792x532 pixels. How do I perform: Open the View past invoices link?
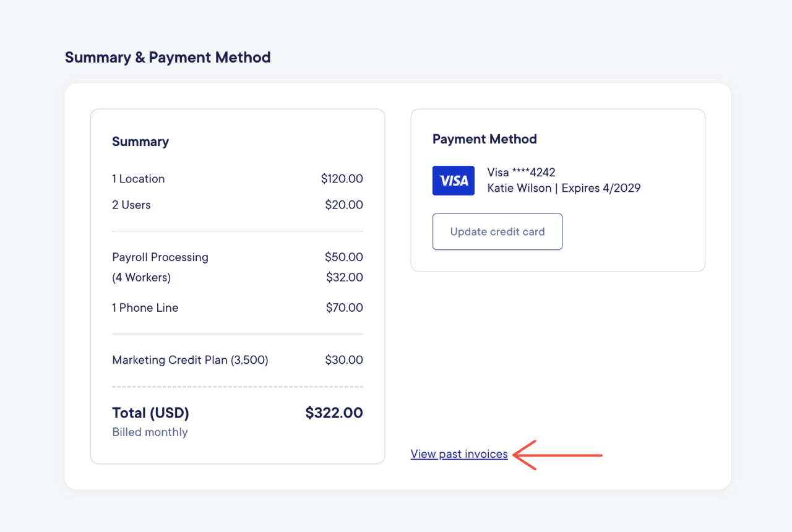459,454
